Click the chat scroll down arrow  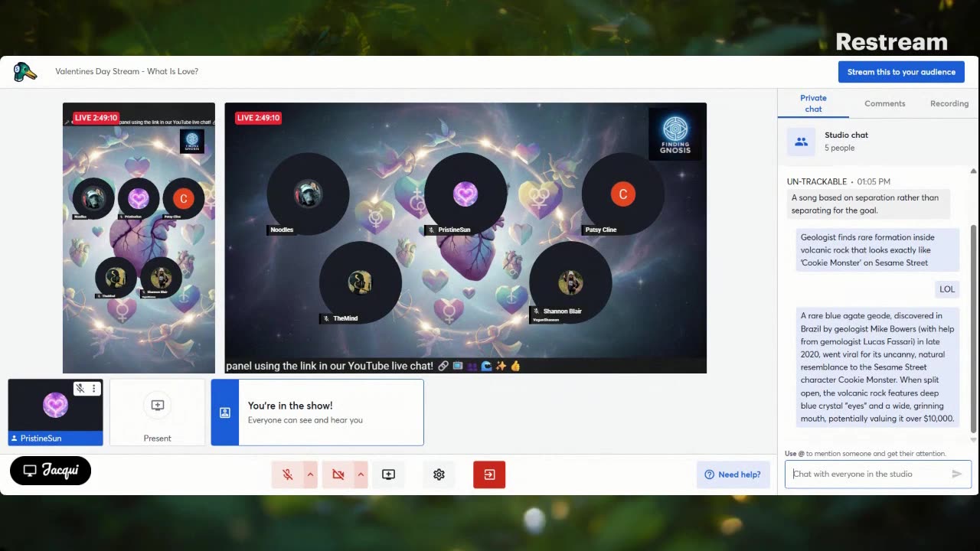click(973, 439)
